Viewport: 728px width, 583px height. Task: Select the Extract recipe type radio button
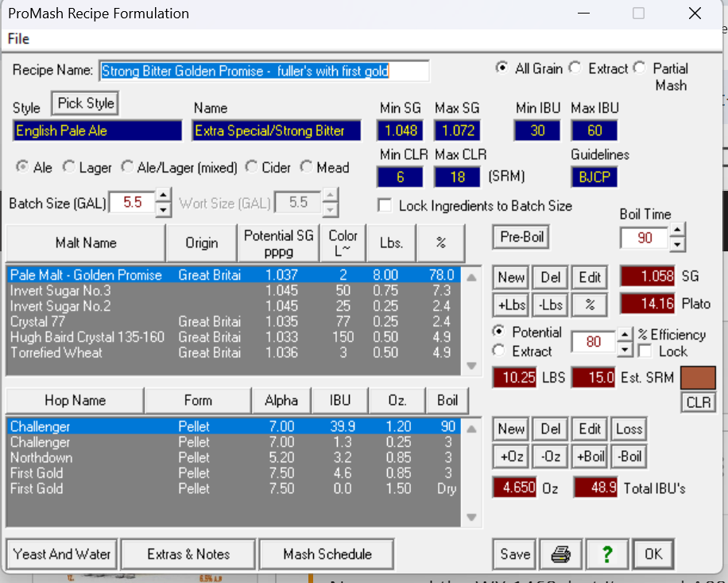575,68
